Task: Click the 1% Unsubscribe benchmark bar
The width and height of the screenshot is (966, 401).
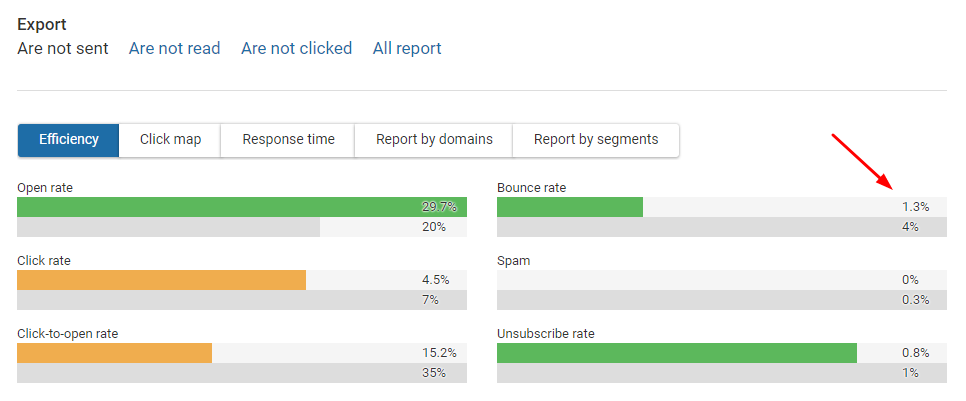Action: pyautogui.click(x=720, y=373)
